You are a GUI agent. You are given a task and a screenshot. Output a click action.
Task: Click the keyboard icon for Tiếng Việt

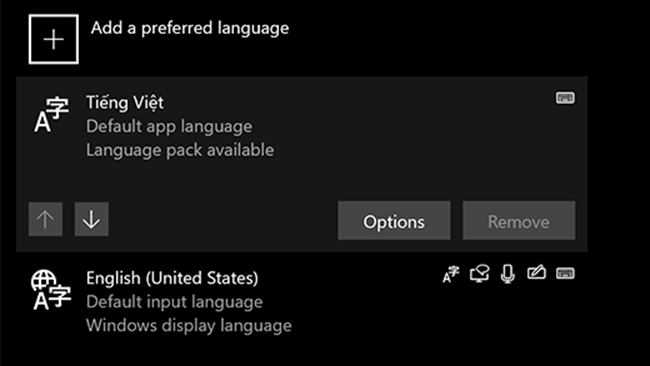(x=565, y=98)
